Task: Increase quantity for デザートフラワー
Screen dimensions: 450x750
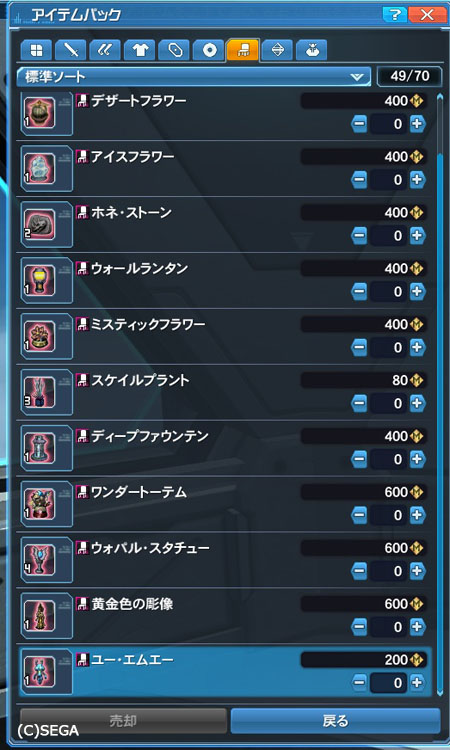Action: (x=417, y=124)
